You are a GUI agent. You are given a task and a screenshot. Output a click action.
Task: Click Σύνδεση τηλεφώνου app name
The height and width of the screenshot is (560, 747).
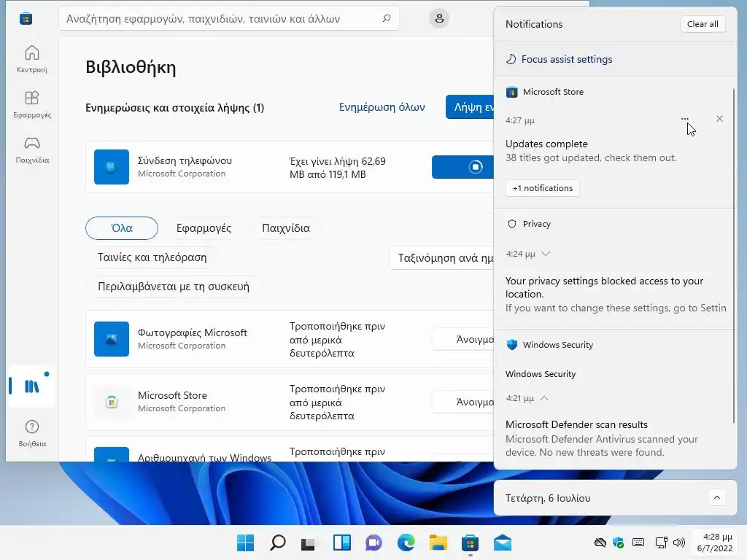coord(185,160)
